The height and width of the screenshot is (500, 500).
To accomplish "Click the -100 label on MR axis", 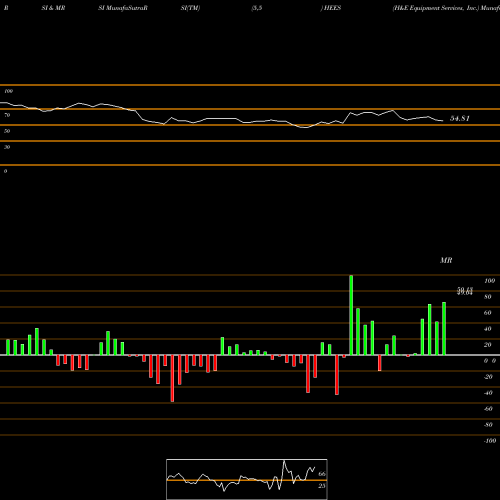I will 490,441.
